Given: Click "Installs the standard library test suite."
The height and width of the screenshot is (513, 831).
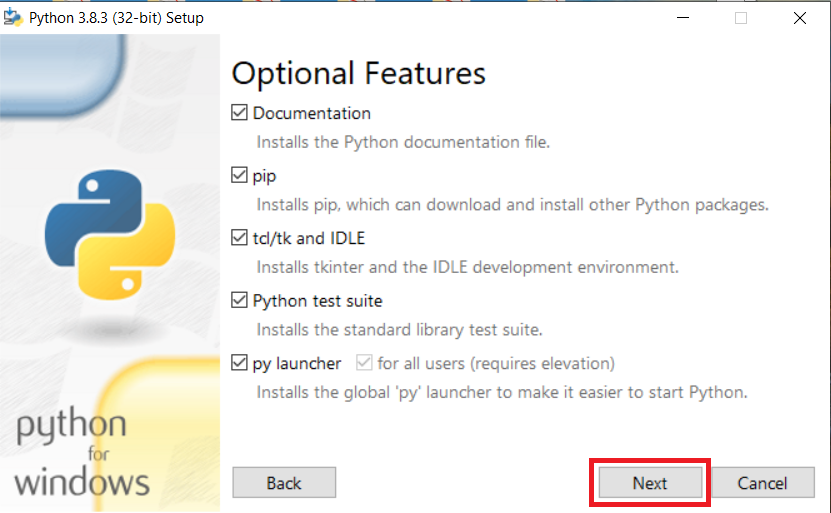Looking at the screenshot, I should coord(400,330).
